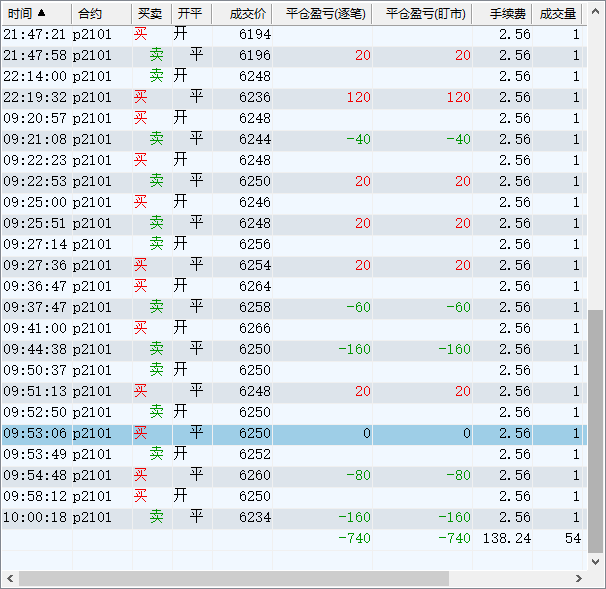606x589 pixels.
Task: Click the horizontal scrollbar right arrow
Action: tap(577, 579)
